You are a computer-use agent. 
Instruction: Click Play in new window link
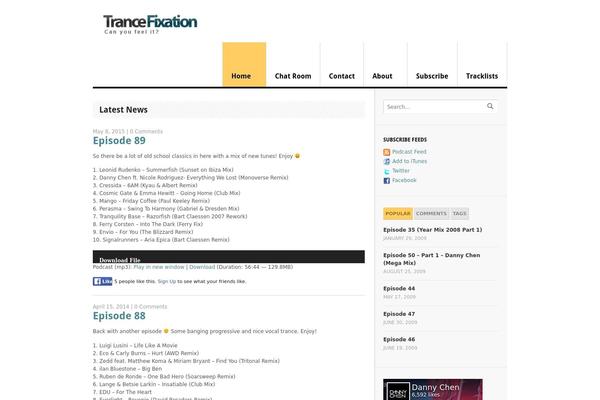pos(159,267)
